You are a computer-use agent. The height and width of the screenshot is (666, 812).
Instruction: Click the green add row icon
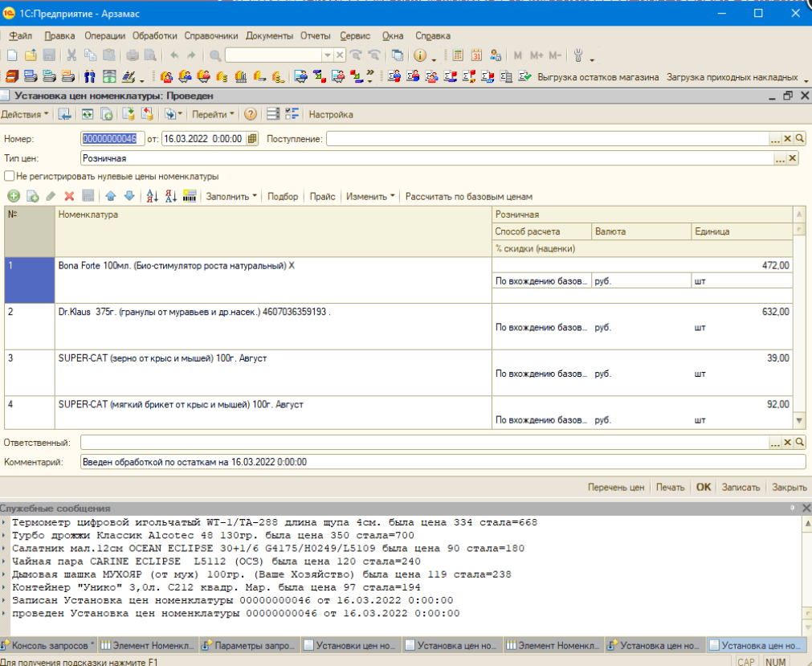click(x=14, y=196)
